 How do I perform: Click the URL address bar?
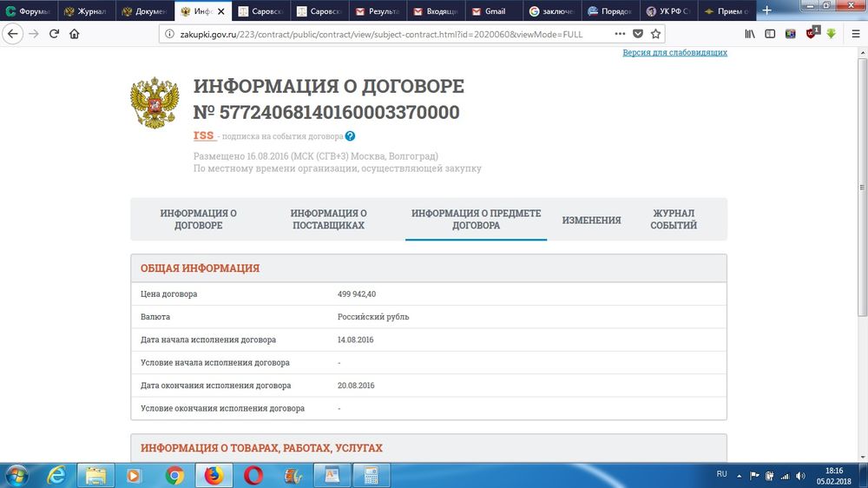391,34
